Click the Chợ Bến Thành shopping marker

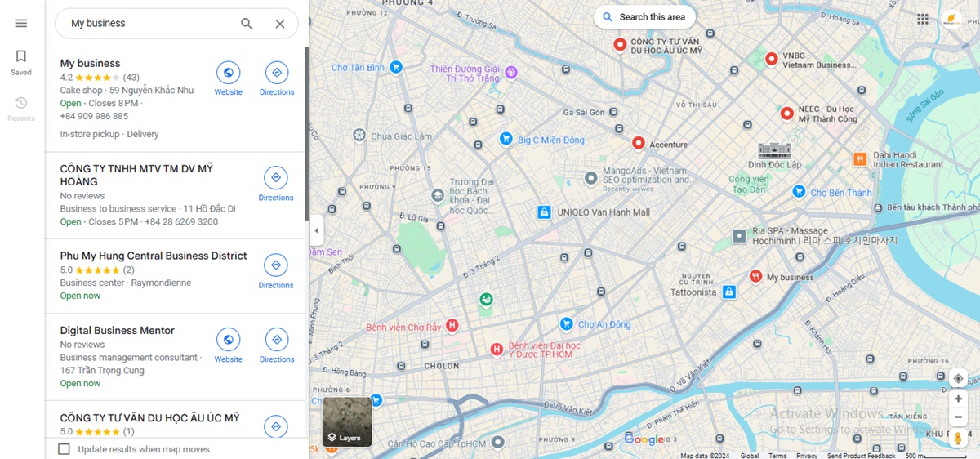click(x=799, y=192)
